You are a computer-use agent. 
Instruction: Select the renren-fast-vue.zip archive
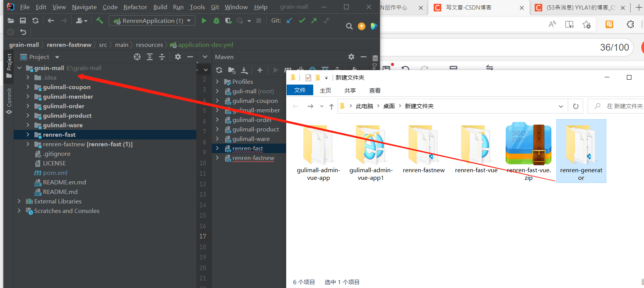(x=529, y=151)
